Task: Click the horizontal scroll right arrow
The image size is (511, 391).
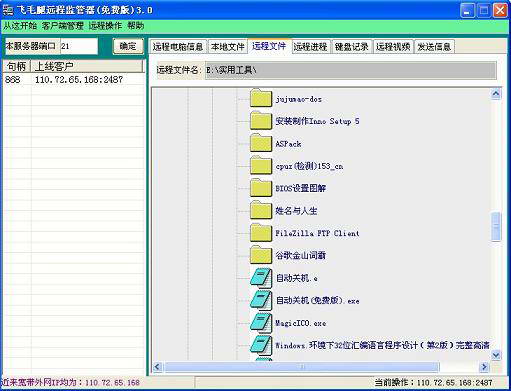Action: click(x=484, y=367)
